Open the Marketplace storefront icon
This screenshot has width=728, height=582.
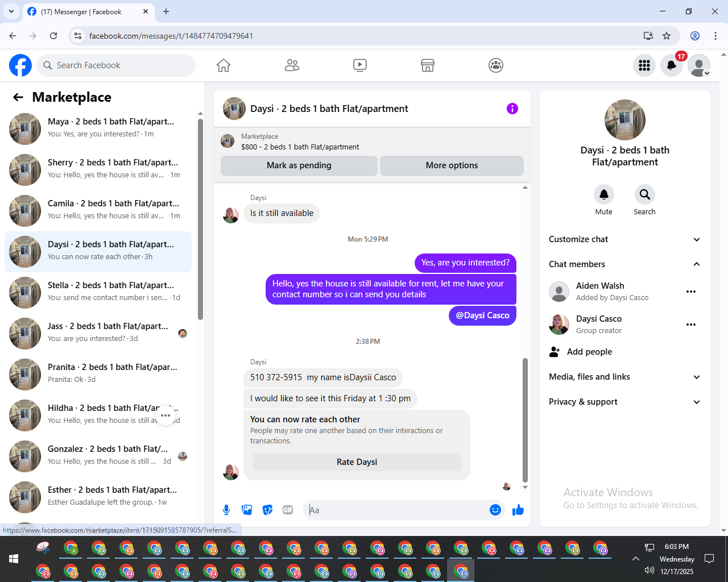point(428,65)
